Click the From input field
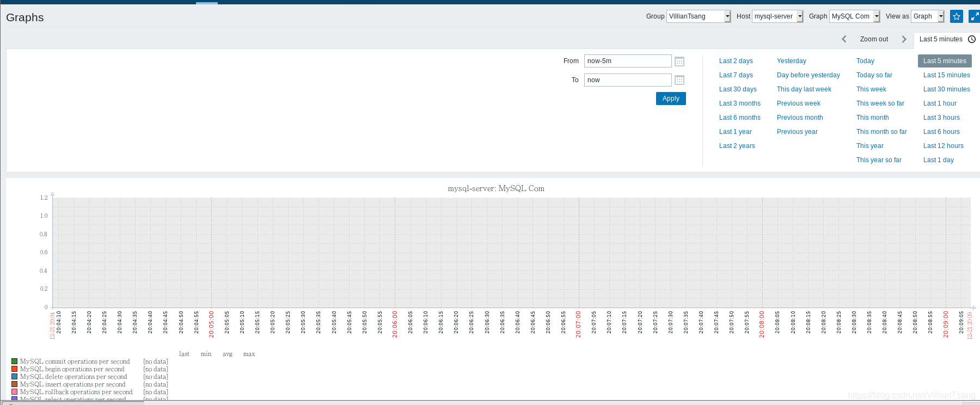 [628, 61]
